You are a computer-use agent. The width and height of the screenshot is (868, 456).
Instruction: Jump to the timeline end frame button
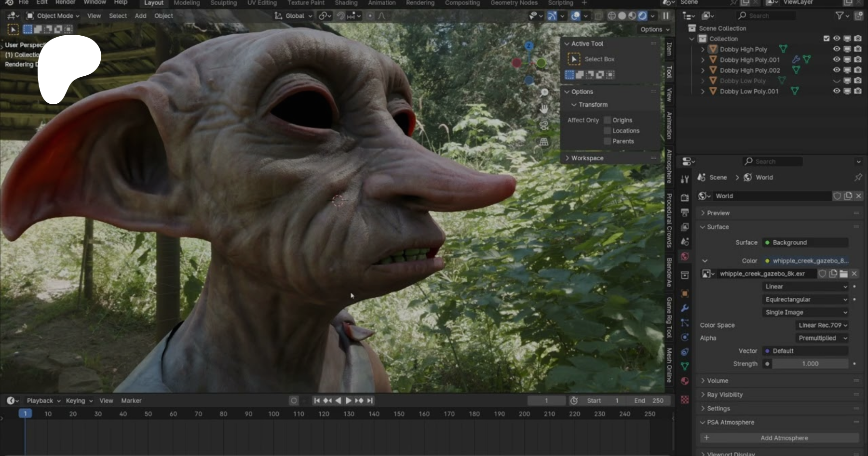370,401
